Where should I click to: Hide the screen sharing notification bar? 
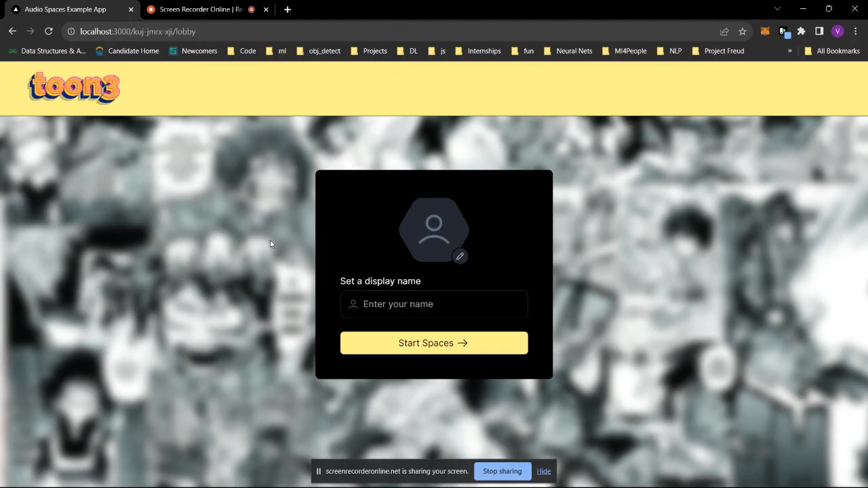(x=544, y=471)
